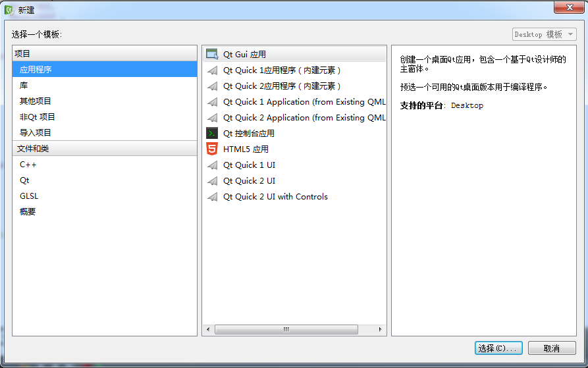
Task: Choose the Qt 控制台应用 template text
Action: coord(249,134)
